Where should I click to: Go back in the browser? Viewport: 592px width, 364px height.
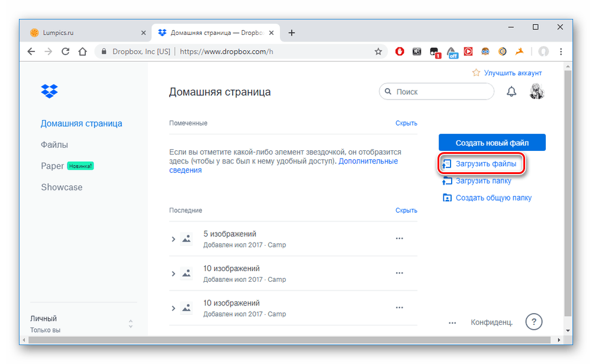(x=31, y=51)
